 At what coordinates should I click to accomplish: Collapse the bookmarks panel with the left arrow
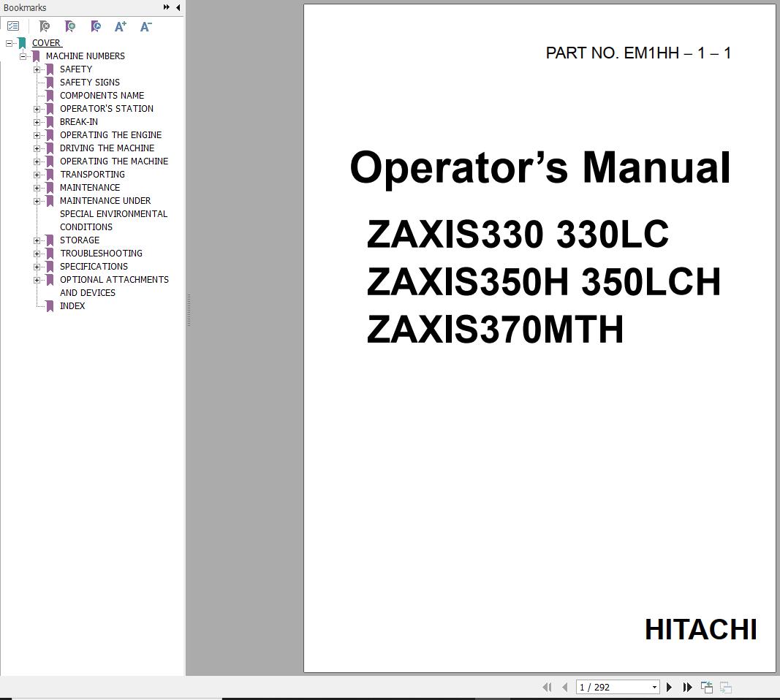point(178,7)
